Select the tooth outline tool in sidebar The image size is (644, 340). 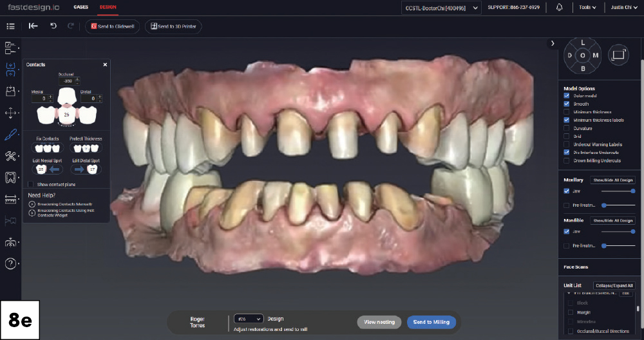point(10,177)
